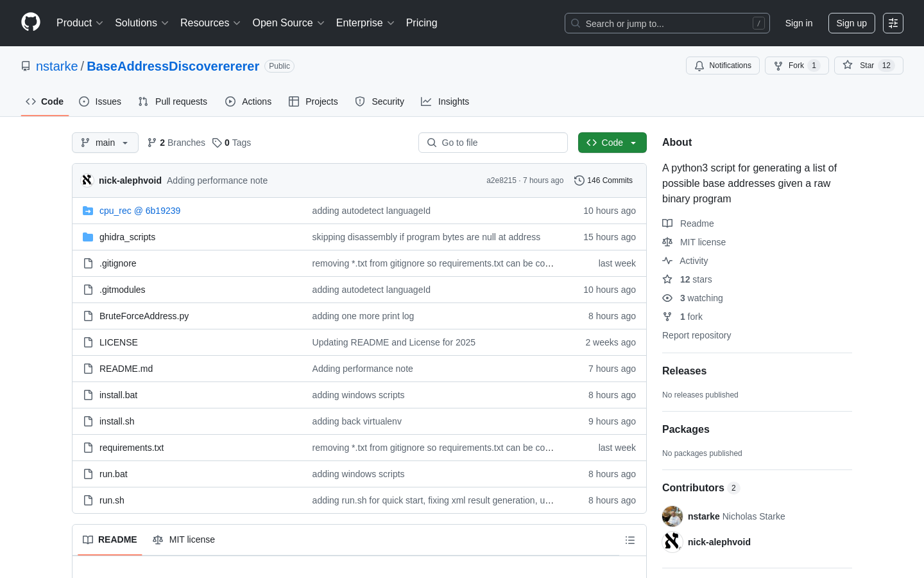Click 'adding one more print log' commit message
The height and width of the screenshot is (578, 924).
tap(363, 316)
